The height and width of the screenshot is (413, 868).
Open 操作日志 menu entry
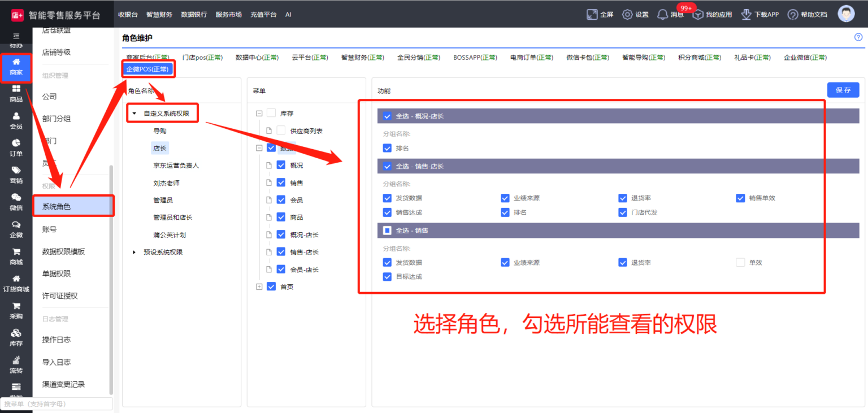click(x=57, y=340)
